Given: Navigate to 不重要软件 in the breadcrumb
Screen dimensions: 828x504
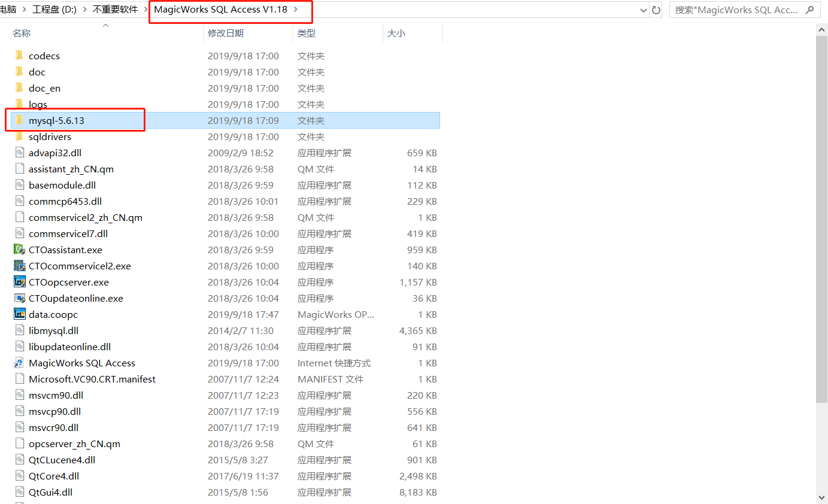Looking at the screenshot, I should click(x=116, y=9).
